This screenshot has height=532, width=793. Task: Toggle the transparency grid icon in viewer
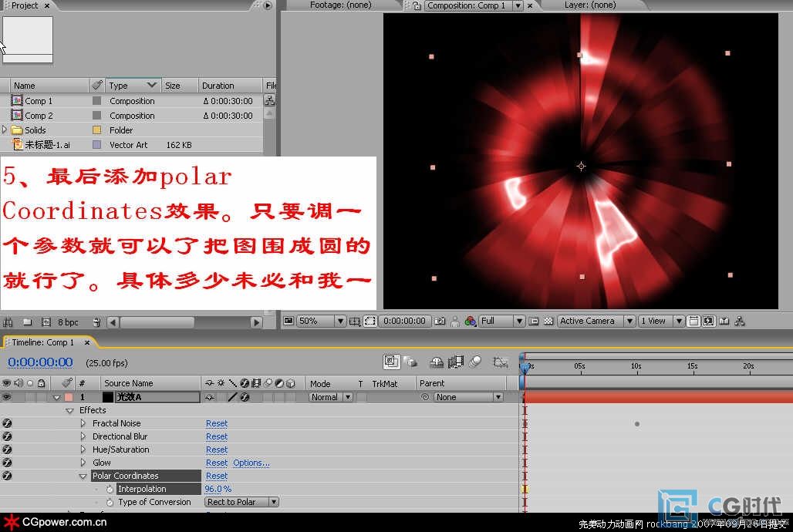[548, 321]
